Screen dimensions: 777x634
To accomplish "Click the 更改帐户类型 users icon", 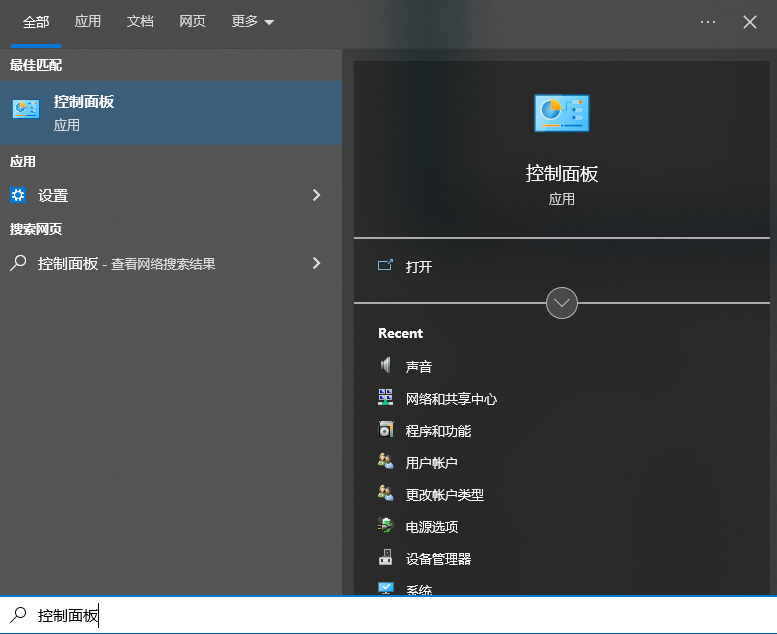I will 386,493.
